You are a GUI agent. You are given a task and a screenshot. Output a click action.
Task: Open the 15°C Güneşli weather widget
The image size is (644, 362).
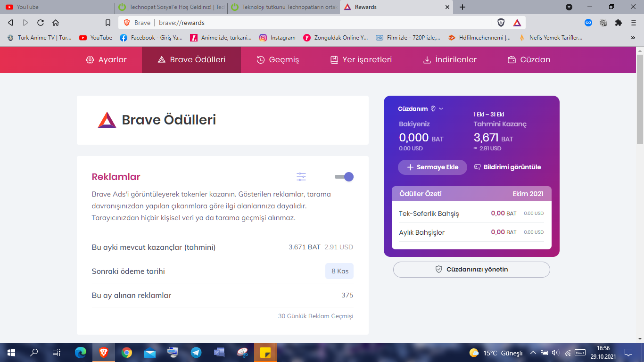[x=496, y=353]
